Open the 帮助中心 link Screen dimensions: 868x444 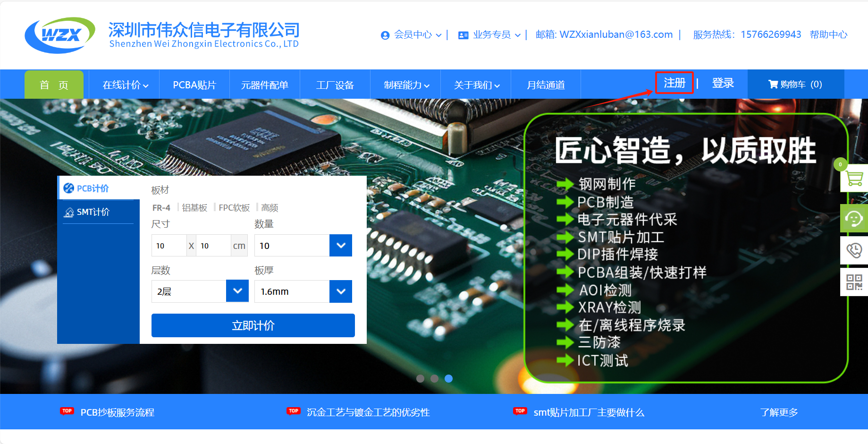[x=828, y=34]
